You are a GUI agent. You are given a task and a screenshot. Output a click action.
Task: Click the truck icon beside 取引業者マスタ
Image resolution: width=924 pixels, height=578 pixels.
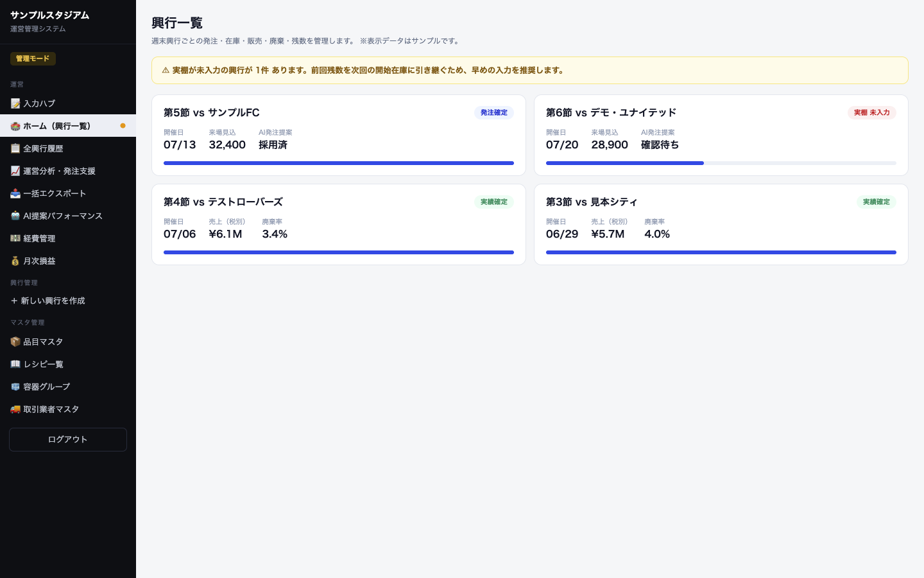15,409
